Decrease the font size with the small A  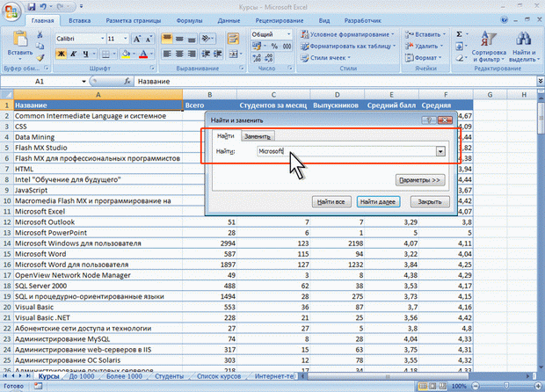click(149, 39)
